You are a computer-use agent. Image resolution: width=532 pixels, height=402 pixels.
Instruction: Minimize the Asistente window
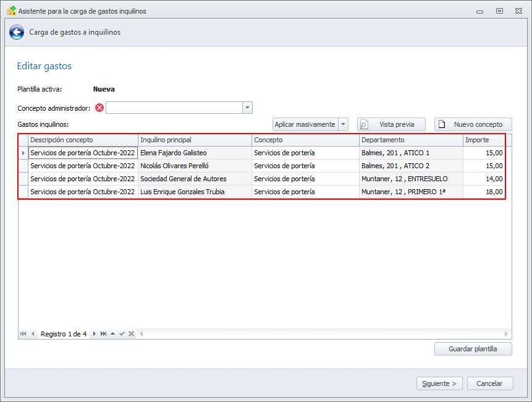click(479, 12)
